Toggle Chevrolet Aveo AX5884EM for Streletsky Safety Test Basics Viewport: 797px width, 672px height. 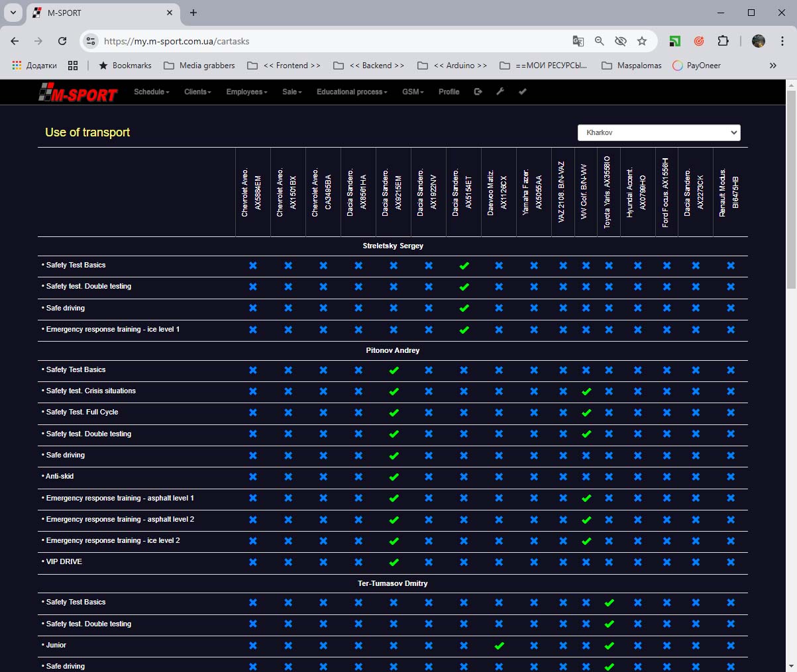click(253, 266)
